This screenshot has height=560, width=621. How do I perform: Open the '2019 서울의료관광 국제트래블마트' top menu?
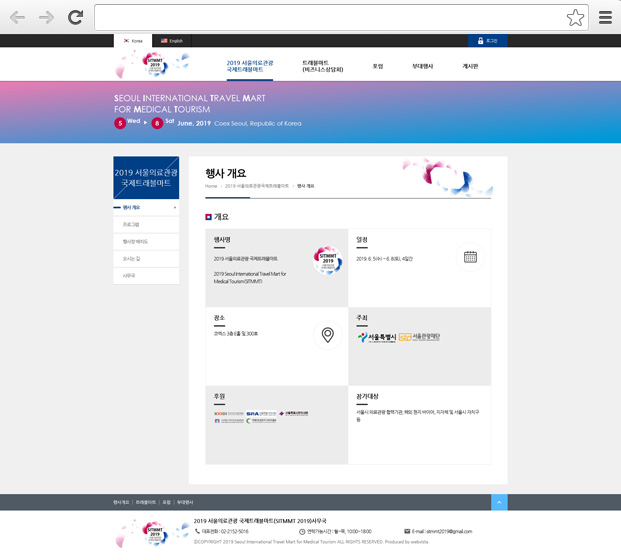tap(250, 66)
